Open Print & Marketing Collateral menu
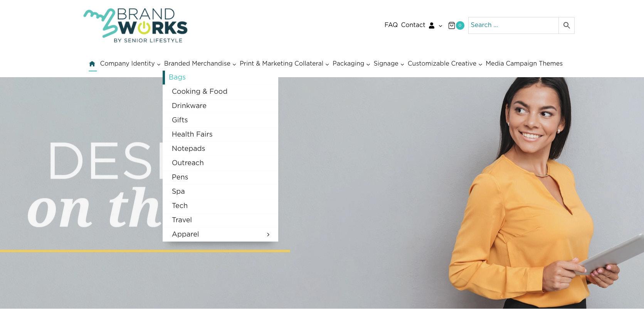Screen dimensions: 644x328 click(x=284, y=64)
